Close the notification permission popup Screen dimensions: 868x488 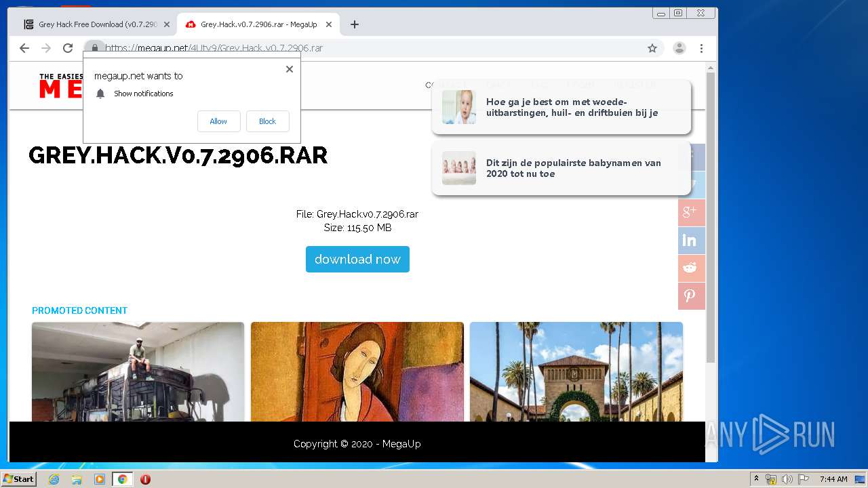point(290,69)
